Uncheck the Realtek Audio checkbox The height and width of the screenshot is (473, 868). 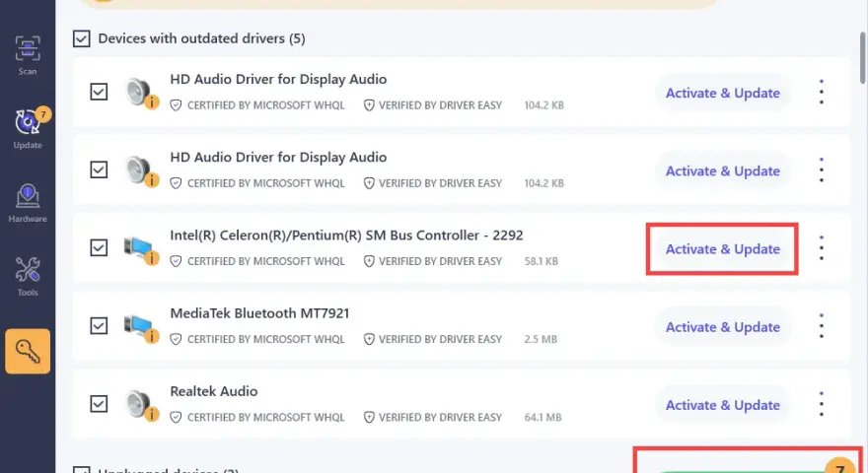(99, 403)
